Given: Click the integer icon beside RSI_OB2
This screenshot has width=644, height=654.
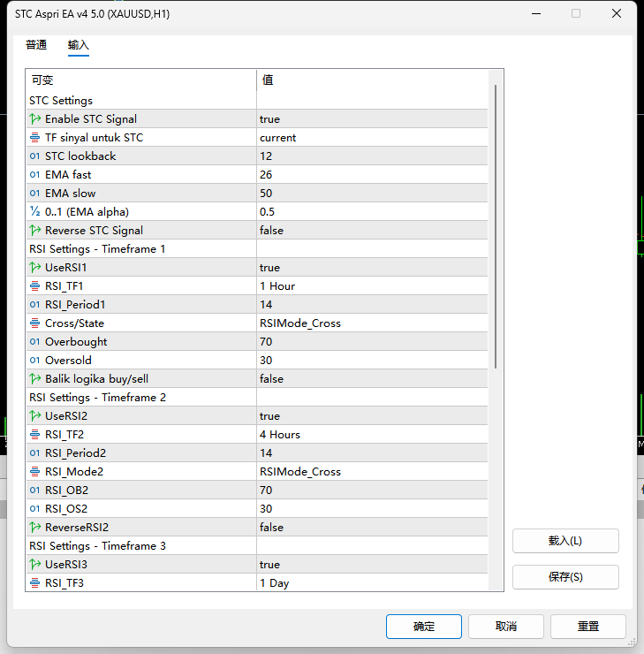Looking at the screenshot, I should click(x=35, y=490).
